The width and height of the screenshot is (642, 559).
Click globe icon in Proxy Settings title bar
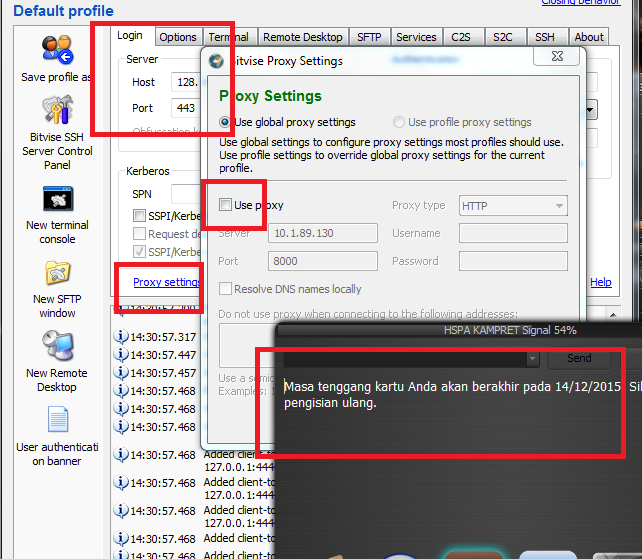[216, 61]
